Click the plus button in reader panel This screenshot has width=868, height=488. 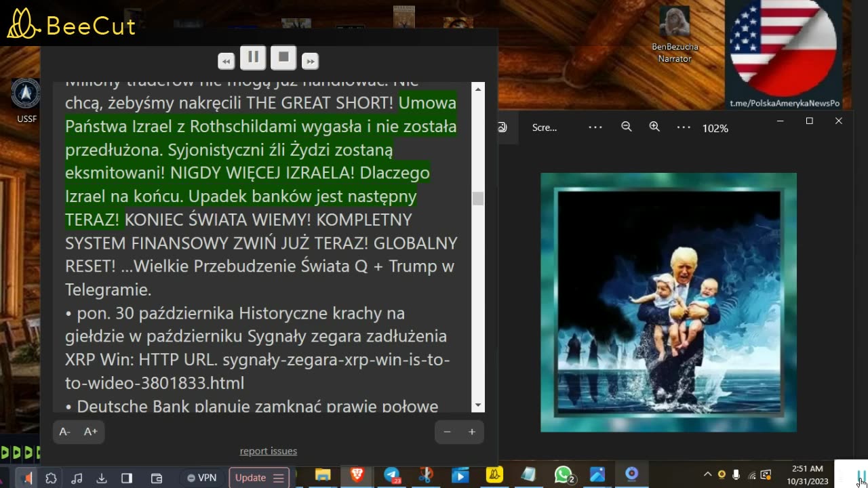point(472,432)
